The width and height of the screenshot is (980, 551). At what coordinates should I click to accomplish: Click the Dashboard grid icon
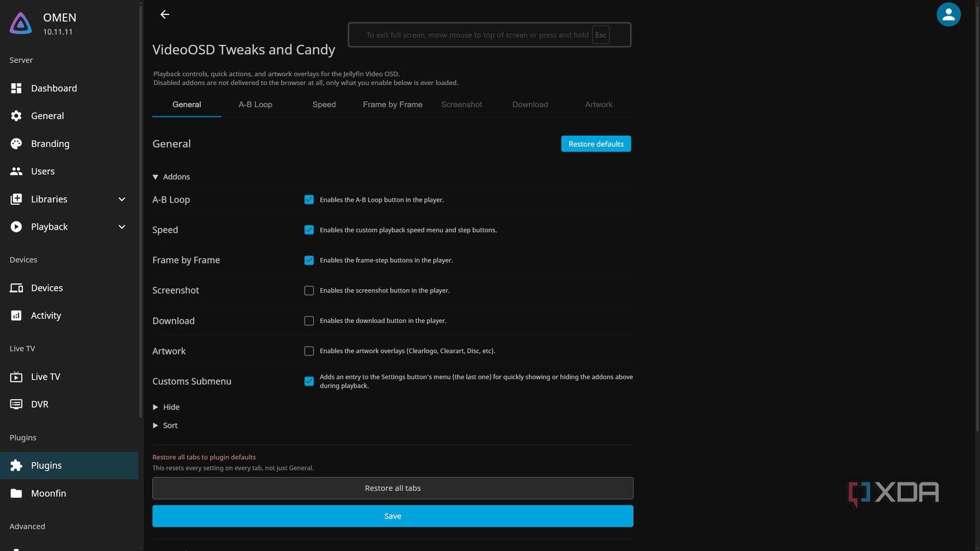[16, 88]
